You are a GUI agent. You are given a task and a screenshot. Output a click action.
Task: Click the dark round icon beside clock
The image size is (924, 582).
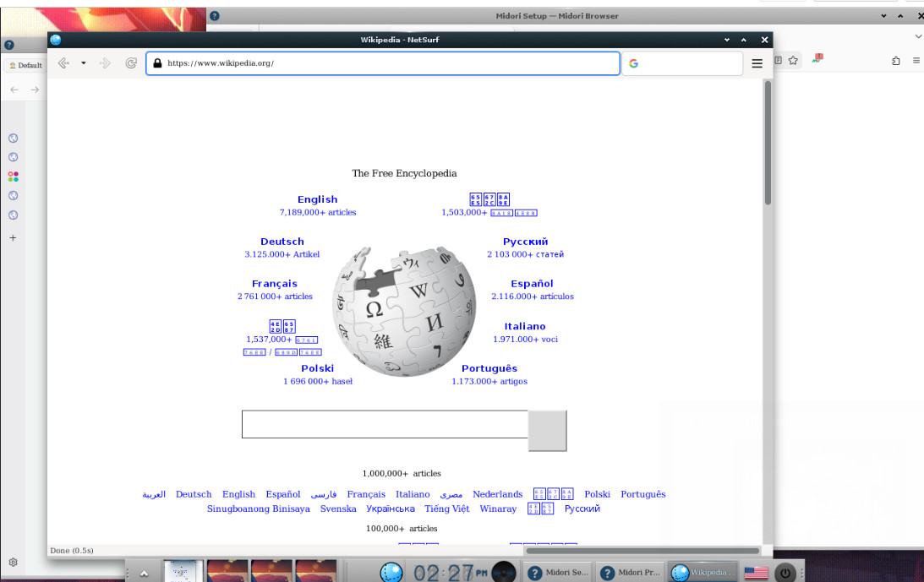pos(503,572)
